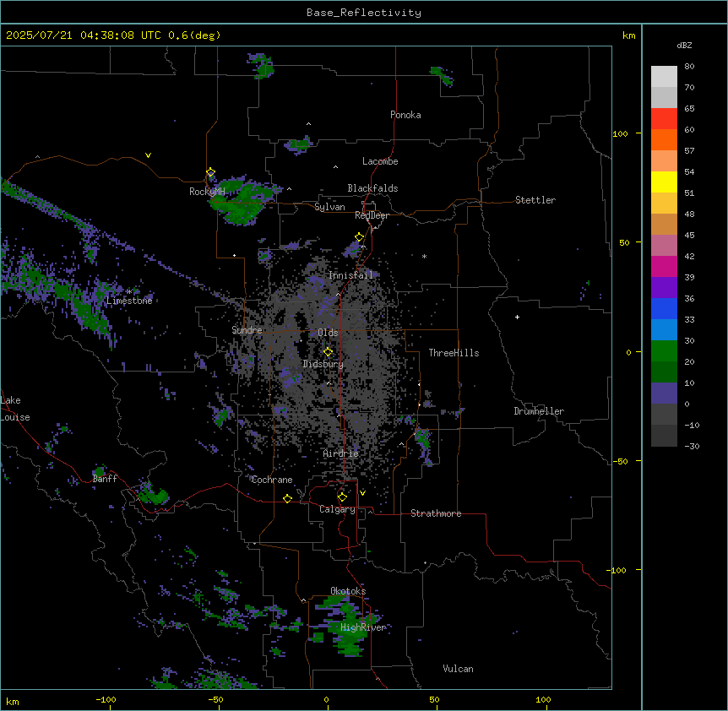Click the Ponoka city label

click(405, 115)
